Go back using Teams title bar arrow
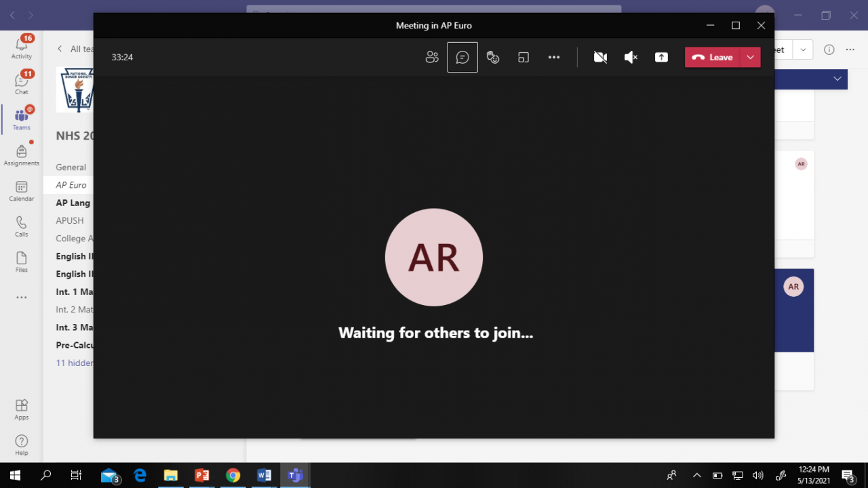 (12, 15)
